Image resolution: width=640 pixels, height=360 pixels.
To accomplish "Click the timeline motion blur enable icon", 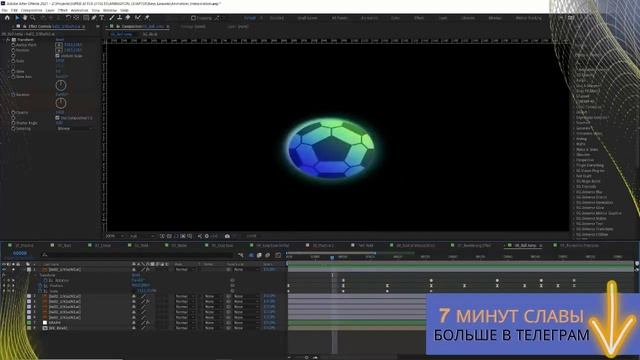I will pyautogui.click(x=267, y=255).
